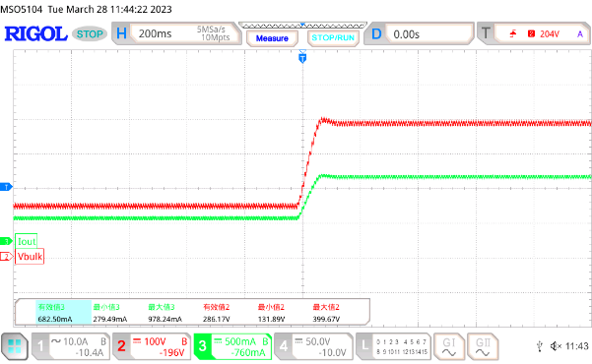Click the STOP/RUN button
592x364 pixels.
click(333, 37)
